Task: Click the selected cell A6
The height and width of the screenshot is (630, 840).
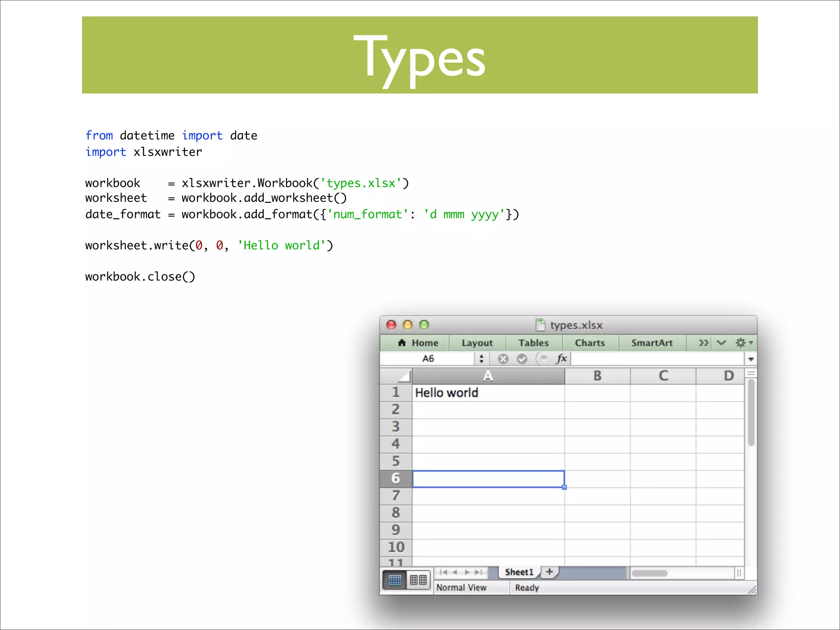Action: (488, 479)
